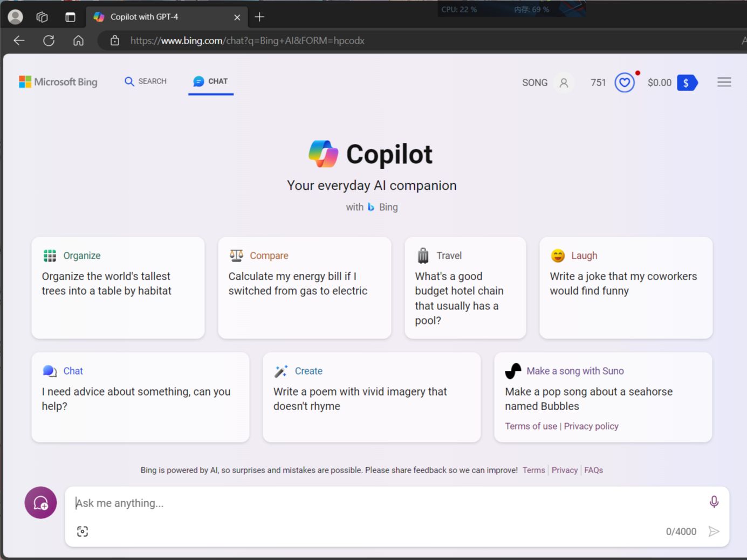Image resolution: width=747 pixels, height=560 pixels.
Task: Go to the browser home page
Action: coord(78,40)
